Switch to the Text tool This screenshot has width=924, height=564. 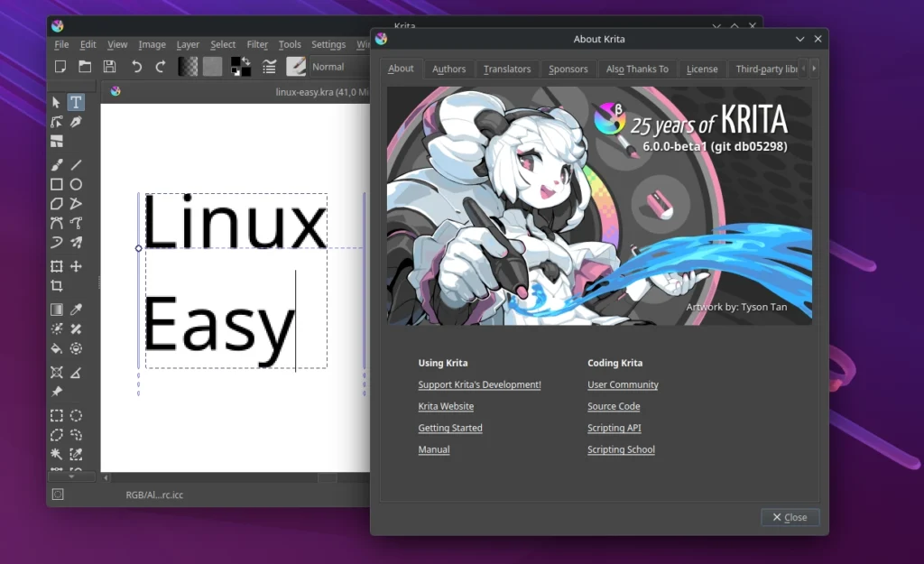74,101
